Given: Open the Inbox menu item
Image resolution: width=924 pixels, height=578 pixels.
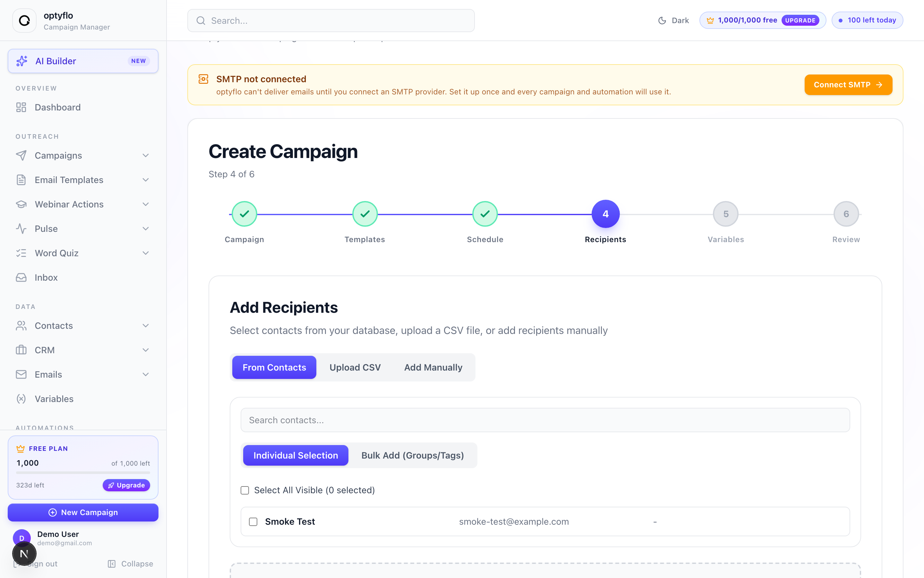Looking at the screenshot, I should (83, 277).
